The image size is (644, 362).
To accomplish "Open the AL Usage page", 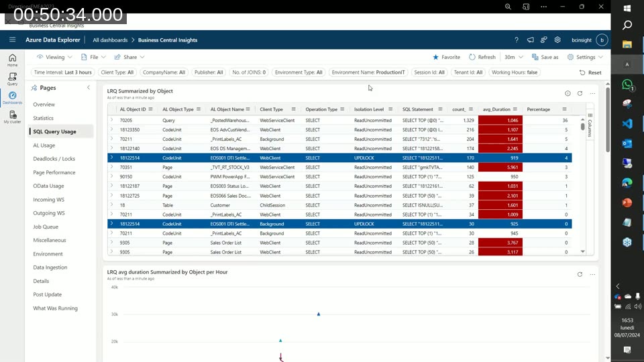I will pyautogui.click(x=44, y=145).
